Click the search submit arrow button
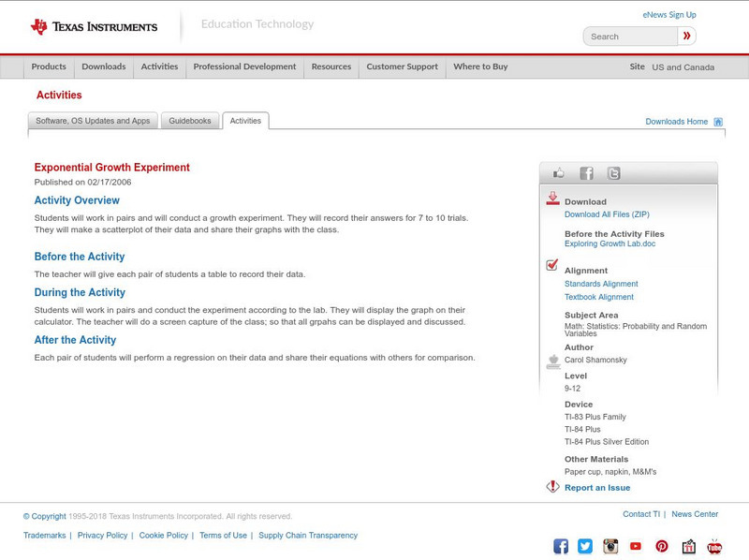 [686, 36]
